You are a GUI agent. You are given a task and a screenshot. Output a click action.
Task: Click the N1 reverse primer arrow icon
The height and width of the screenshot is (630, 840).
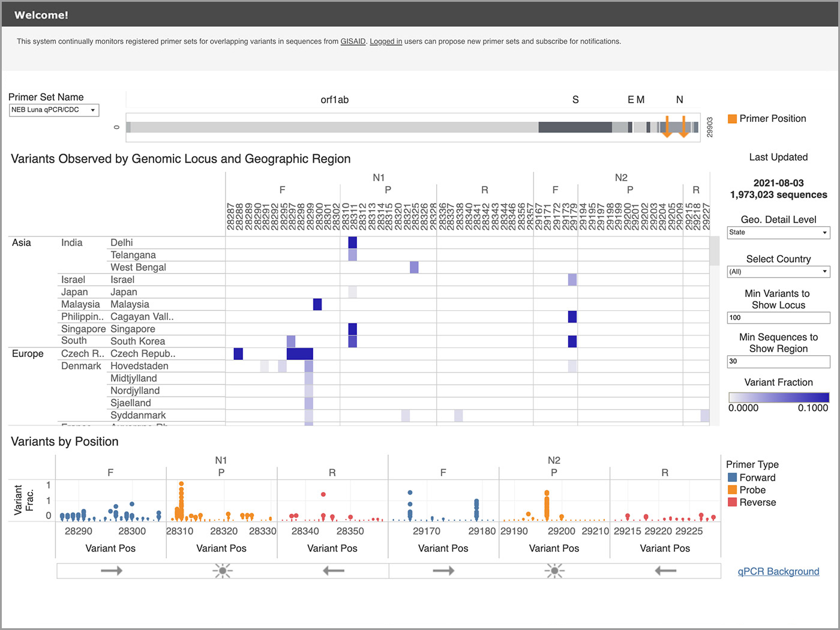click(x=333, y=571)
